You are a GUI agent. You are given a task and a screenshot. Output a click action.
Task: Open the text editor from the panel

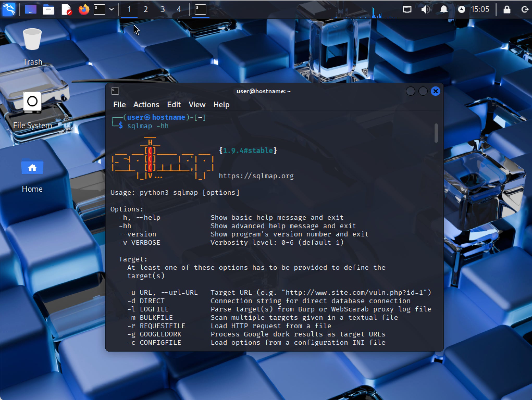66,9
